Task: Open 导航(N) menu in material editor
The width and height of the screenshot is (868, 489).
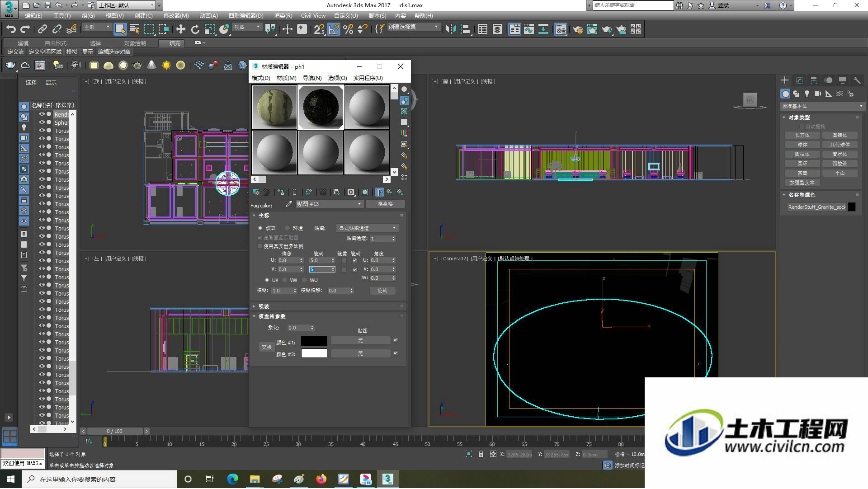Action: [312, 78]
